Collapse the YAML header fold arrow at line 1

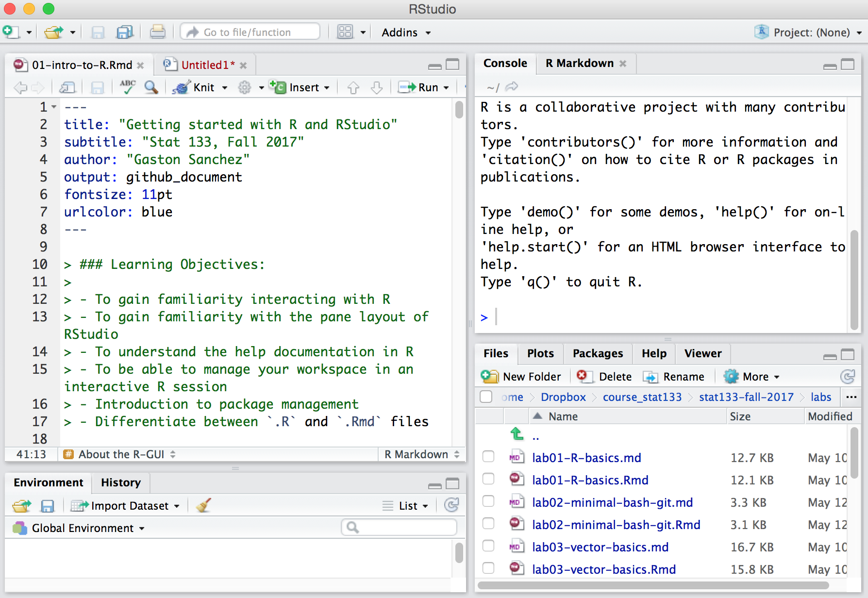(54, 107)
